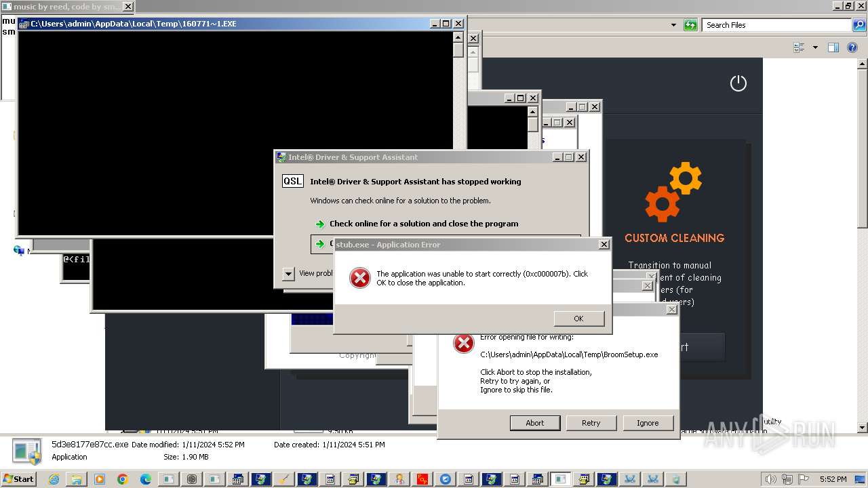This screenshot has width=868, height=488.
Task: Click scroll up arrow of the console window
Action: (x=458, y=37)
